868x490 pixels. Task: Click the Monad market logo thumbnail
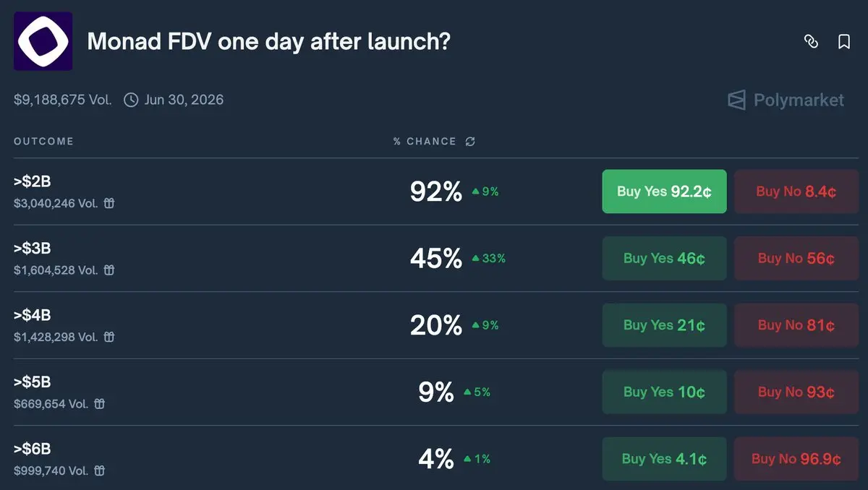point(43,41)
